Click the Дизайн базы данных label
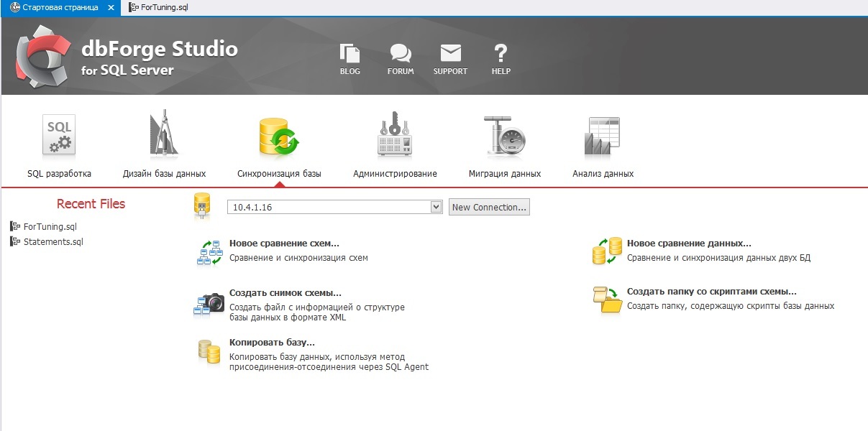This screenshot has height=431, width=868. coord(164,174)
